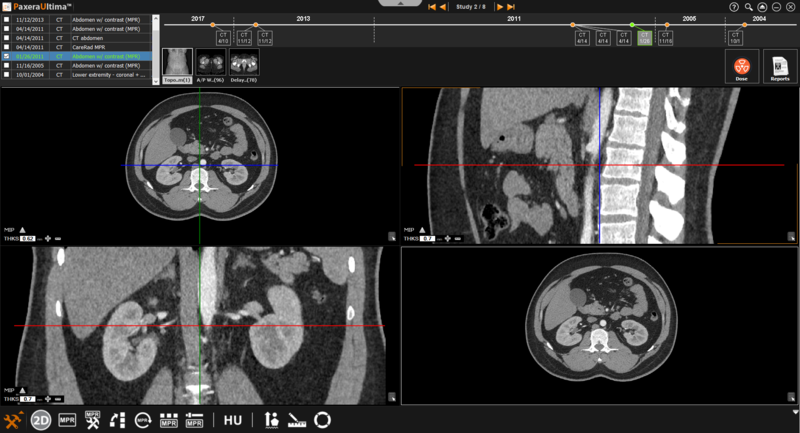The height and width of the screenshot is (433, 800).
Task: Expand the top center pull-down handle
Action: tap(400, 4)
